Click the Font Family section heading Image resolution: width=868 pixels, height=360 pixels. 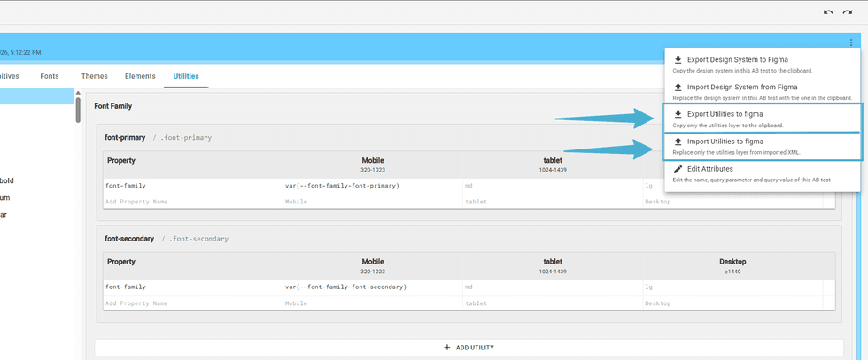(x=113, y=105)
